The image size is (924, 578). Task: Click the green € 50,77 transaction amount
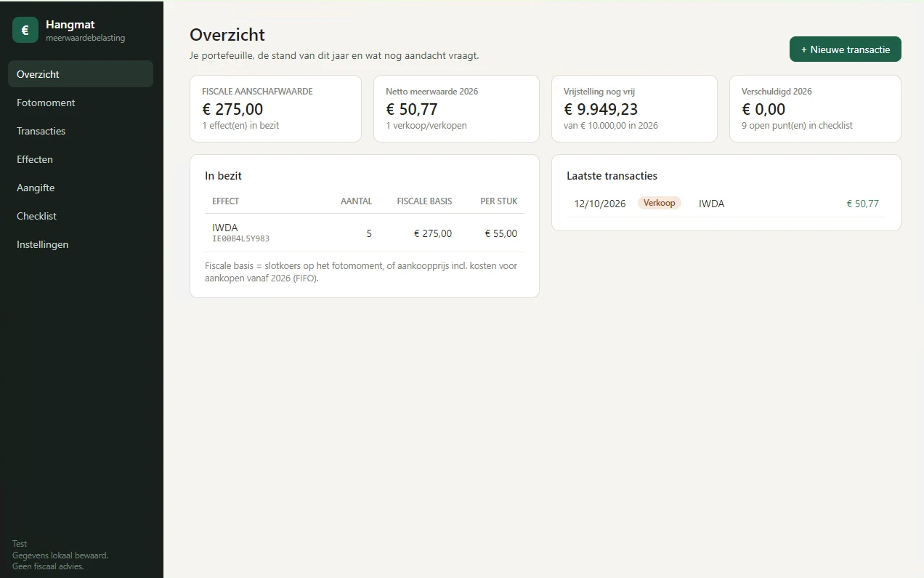863,204
